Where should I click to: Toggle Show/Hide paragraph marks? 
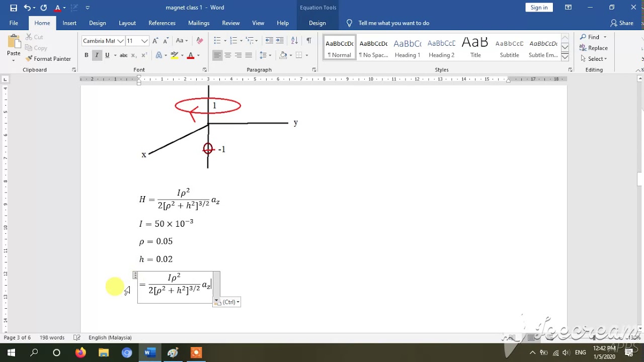(x=309, y=41)
